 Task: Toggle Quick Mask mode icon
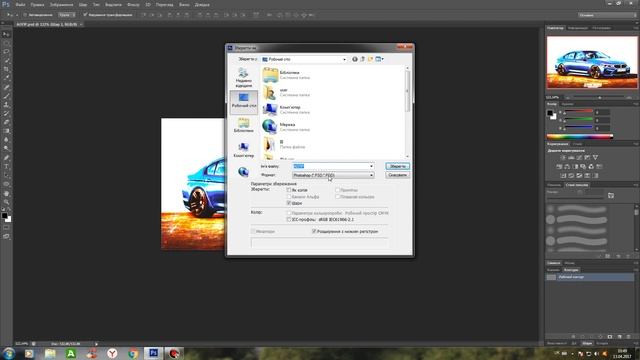click(x=6, y=228)
